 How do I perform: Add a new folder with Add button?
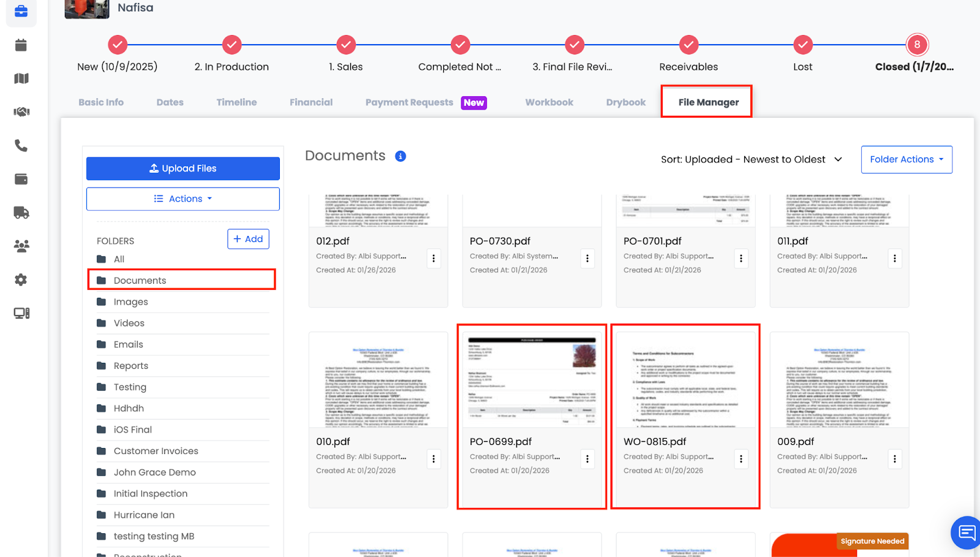248,239
